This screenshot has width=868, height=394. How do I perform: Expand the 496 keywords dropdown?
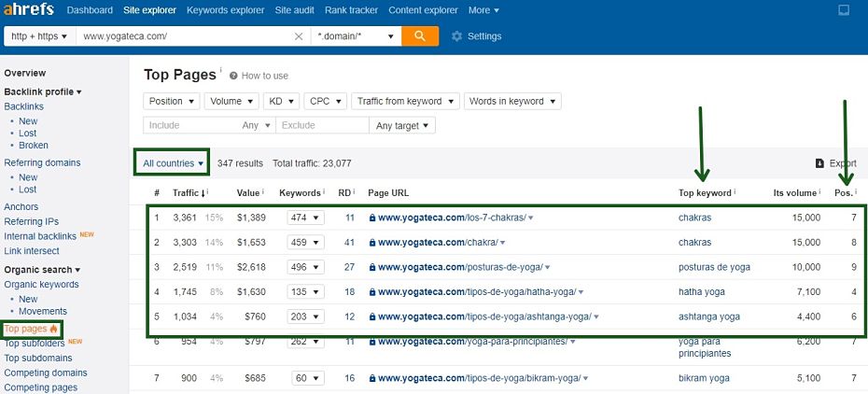click(305, 267)
